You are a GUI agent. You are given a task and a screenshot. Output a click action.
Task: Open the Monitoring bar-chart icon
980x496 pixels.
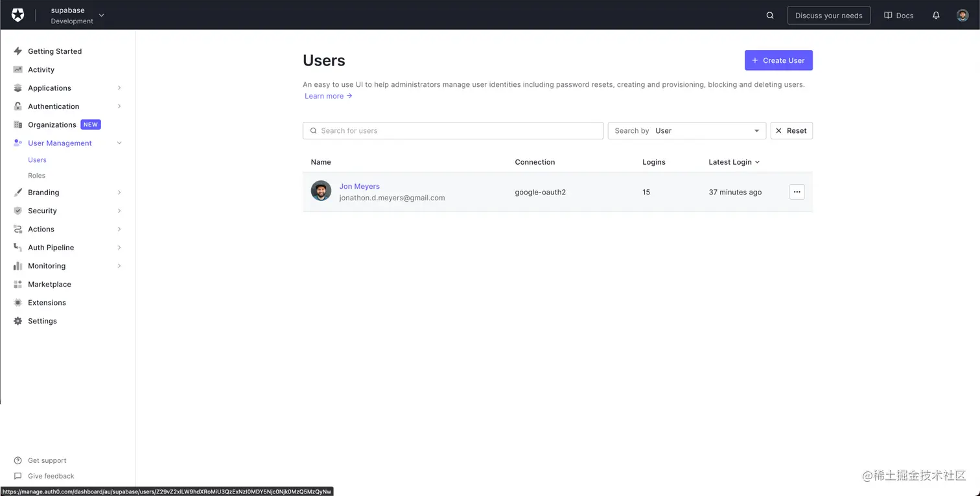coord(17,265)
